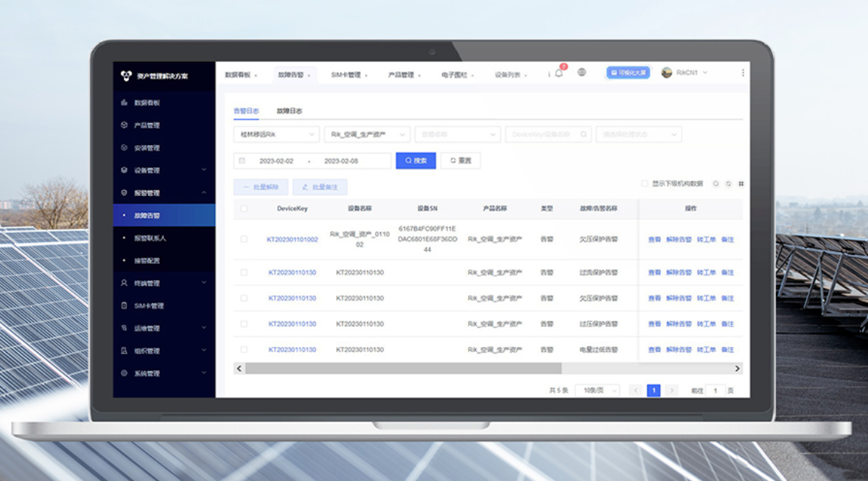Tick the 显示下级机构数据 checkbox

click(x=644, y=183)
